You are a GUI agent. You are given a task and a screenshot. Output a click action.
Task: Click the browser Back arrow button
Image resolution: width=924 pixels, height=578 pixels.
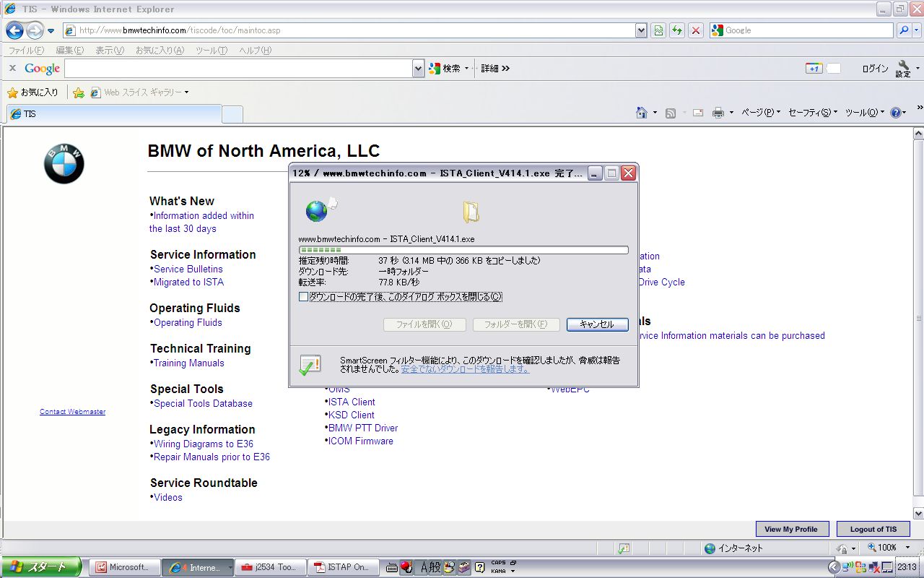pyautogui.click(x=14, y=30)
